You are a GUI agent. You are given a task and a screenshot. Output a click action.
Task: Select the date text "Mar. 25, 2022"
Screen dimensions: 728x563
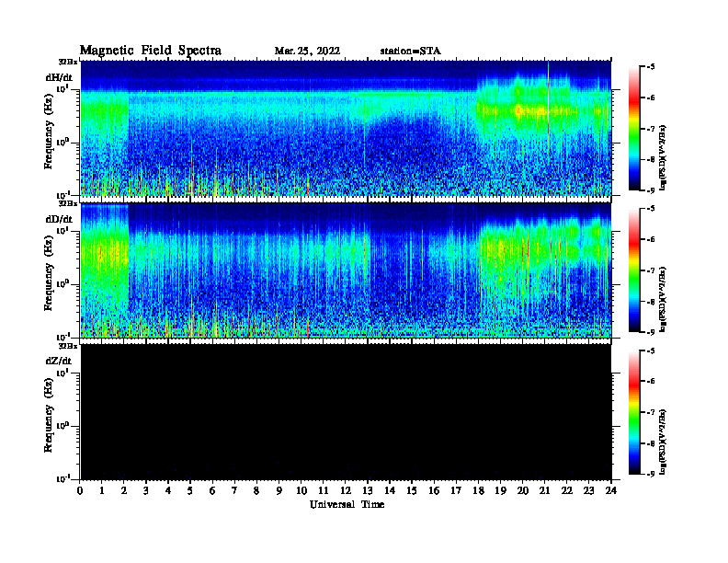coord(307,52)
